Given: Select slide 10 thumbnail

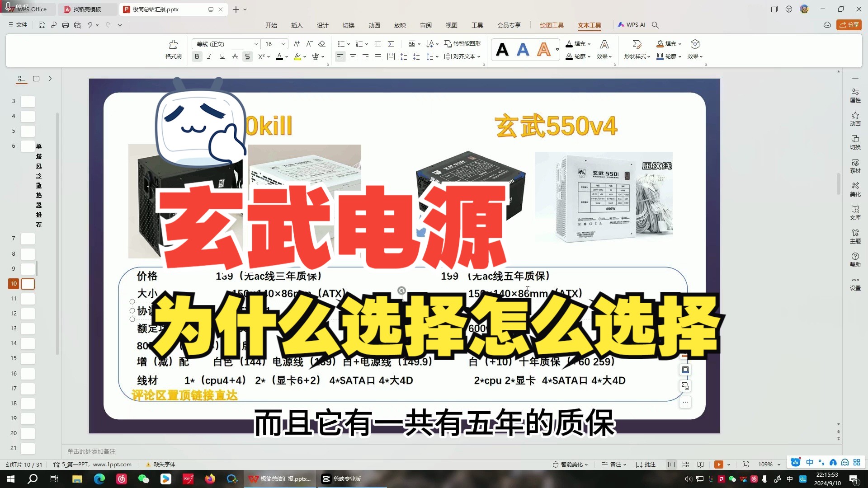Looking at the screenshot, I should (x=28, y=284).
